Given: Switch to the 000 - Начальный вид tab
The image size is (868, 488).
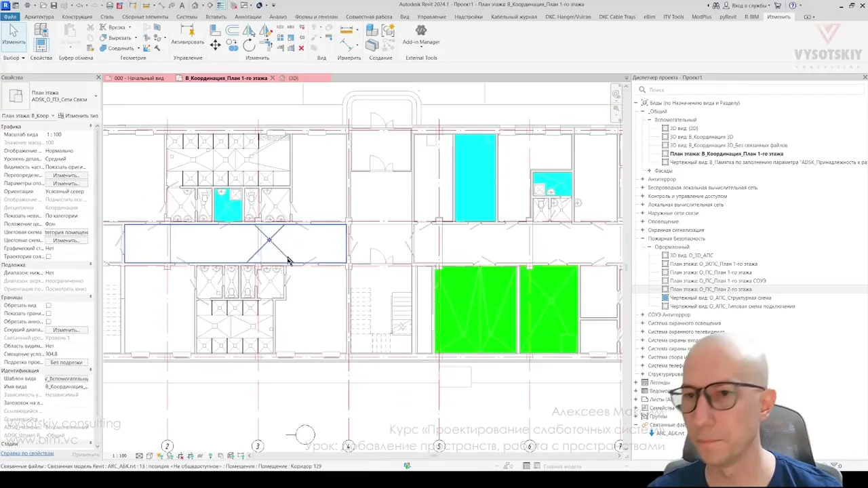Looking at the screenshot, I should coord(139,78).
